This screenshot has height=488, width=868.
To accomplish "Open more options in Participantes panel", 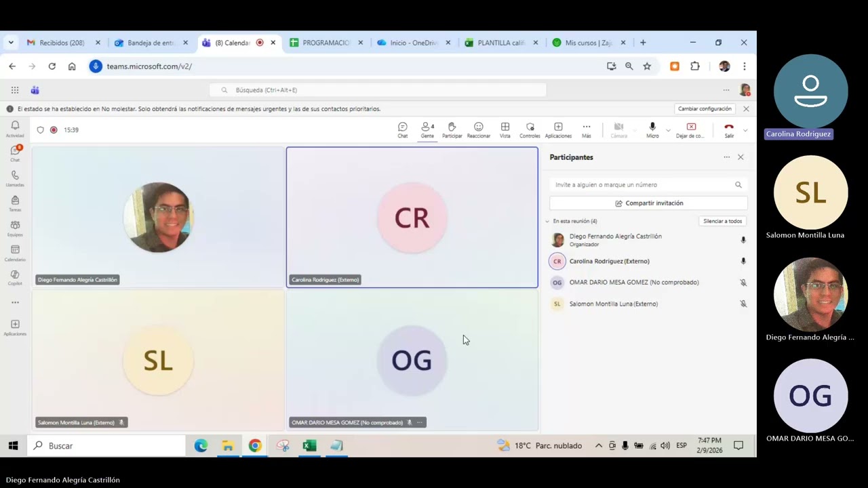I will coord(726,157).
